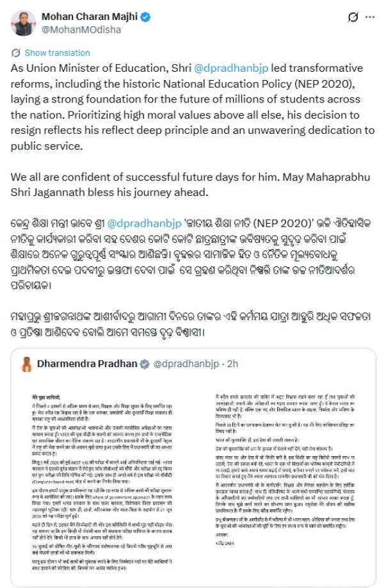This screenshot has width=384, height=588.
Task: Click the verified badge beside Dharmendra Pradhan
Action: tap(145, 364)
